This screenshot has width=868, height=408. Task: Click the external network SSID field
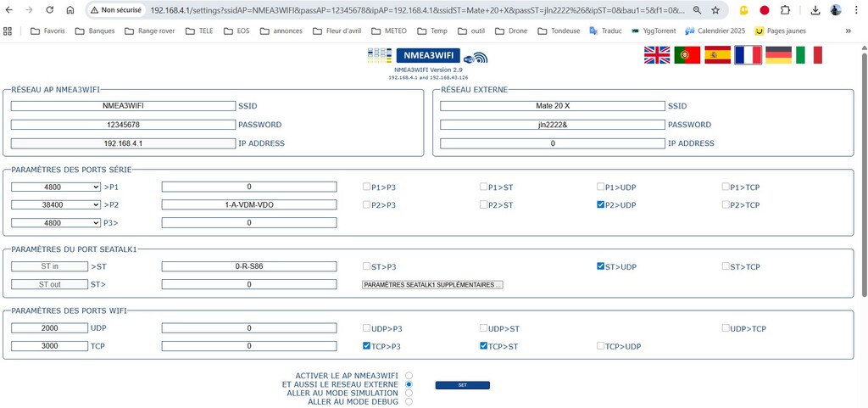click(553, 106)
